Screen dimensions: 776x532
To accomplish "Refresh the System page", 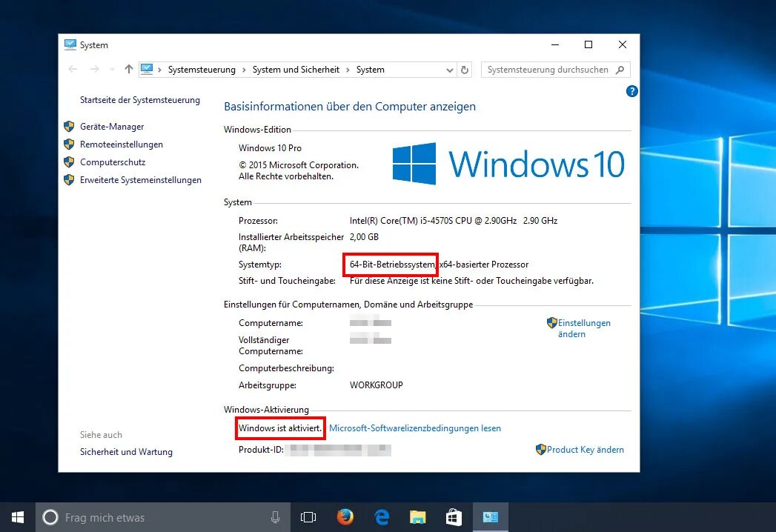I will pyautogui.click(x=464, y=70).
